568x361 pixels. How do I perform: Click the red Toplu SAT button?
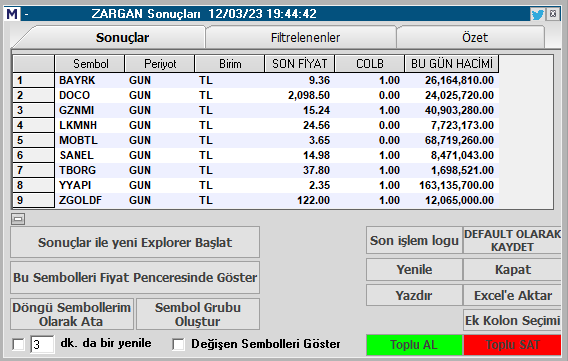click(512, 345)
